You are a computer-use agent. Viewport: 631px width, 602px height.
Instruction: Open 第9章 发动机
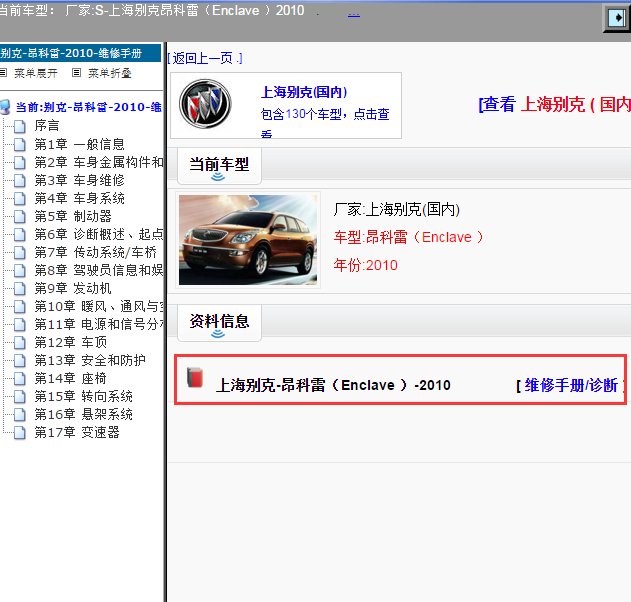pyautogui.click(x=73, y=289)
